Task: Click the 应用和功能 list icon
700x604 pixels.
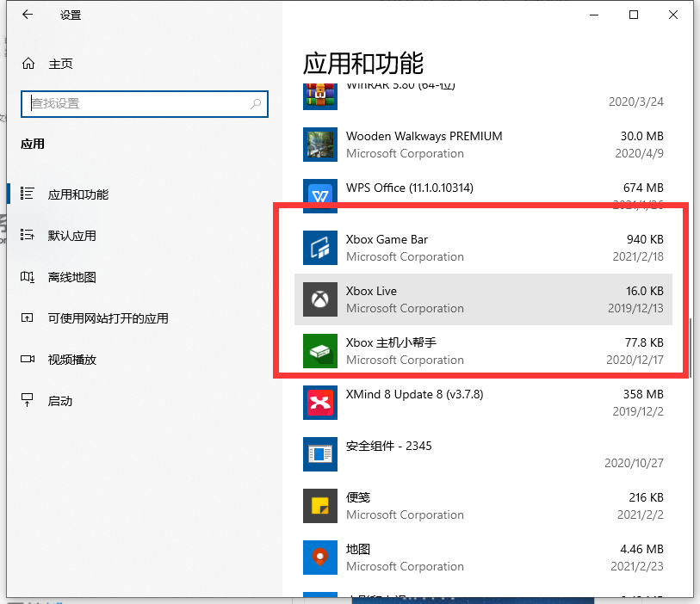Action: coord(27,194)
